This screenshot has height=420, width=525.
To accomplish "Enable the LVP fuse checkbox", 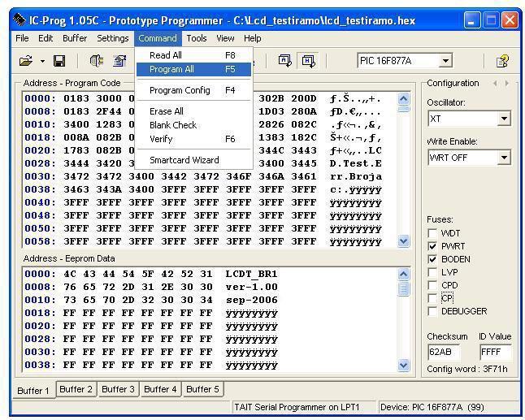I will point(432,272).
